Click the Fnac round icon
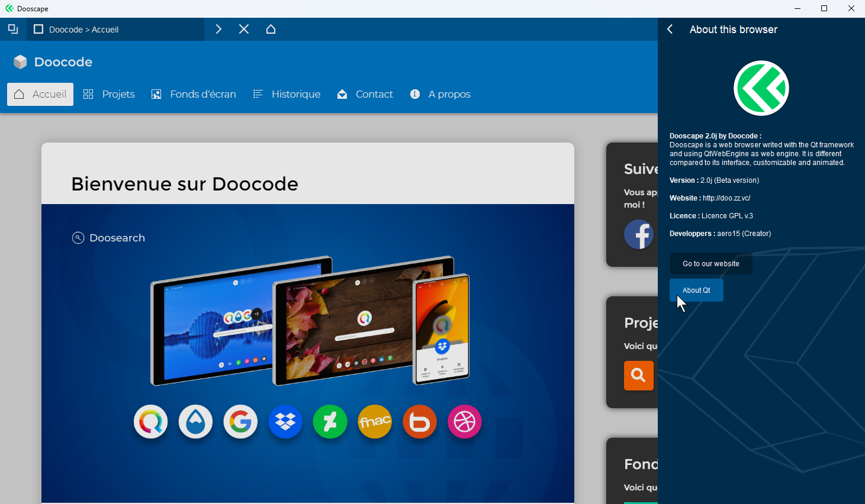Image resolution: width=865 pixels, height=504 pixels. [x=375, y=422]
